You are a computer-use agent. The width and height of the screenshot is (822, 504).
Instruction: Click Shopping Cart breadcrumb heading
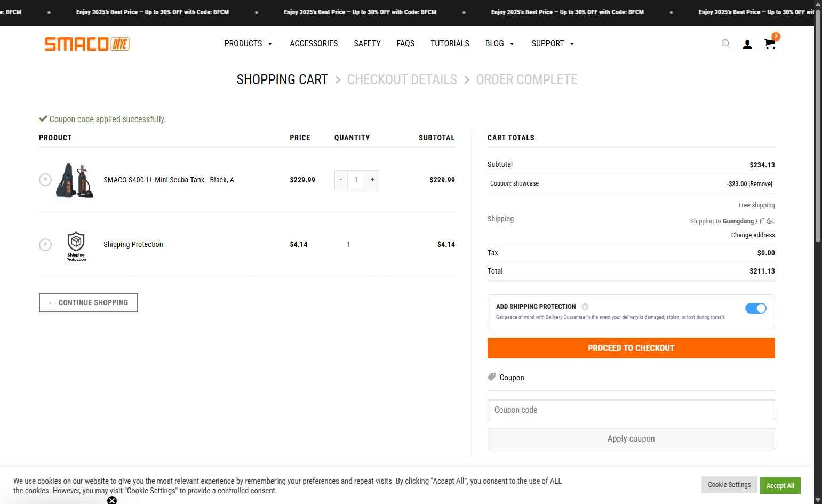click(x=282, y=79)
